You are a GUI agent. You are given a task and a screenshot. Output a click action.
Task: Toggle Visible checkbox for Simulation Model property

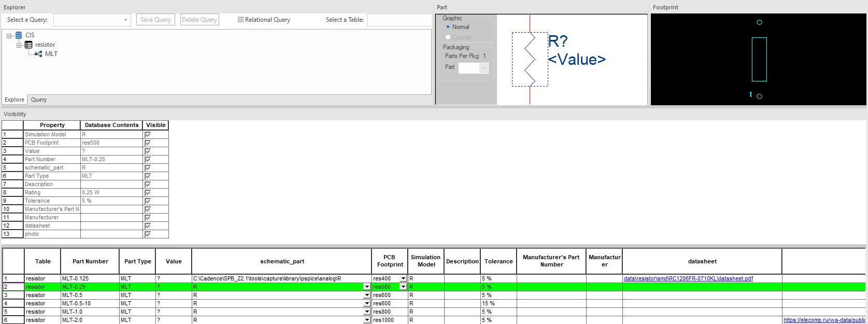[x=148, y=135]
